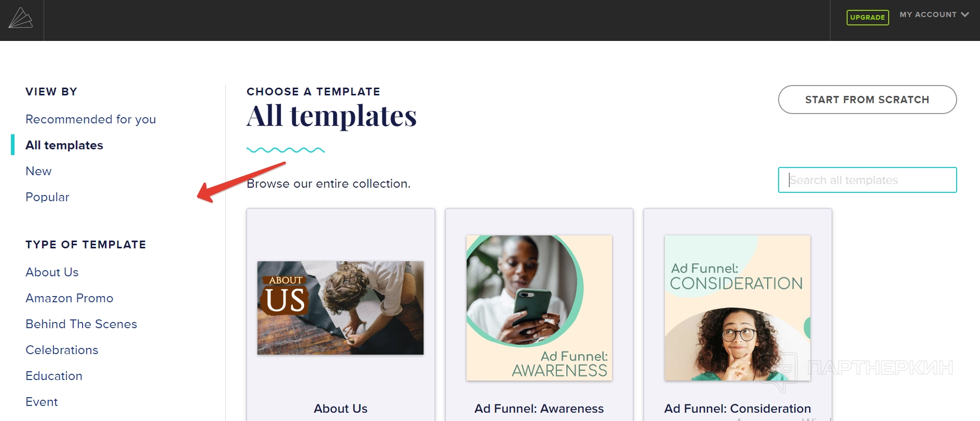Image resolution: width=980 pixels, height=421 pixels.
Task: Click the paper-plane logo icon
Action: [21, 19]
